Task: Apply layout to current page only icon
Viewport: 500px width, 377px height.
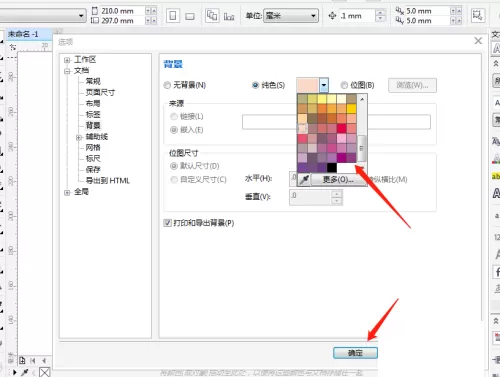Action: [229, 16]
